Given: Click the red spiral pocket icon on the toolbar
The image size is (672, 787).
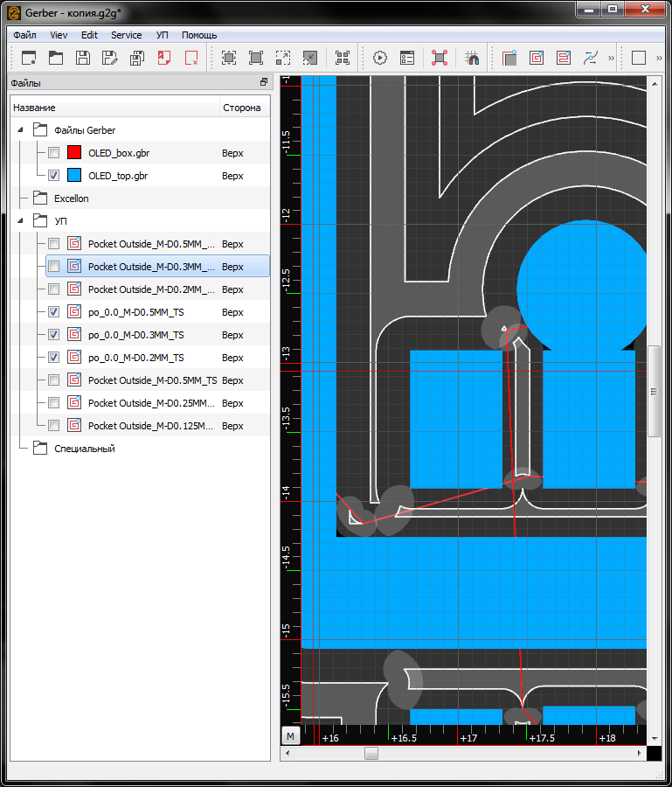Looking at the screenshot, I should pos(537,58).
